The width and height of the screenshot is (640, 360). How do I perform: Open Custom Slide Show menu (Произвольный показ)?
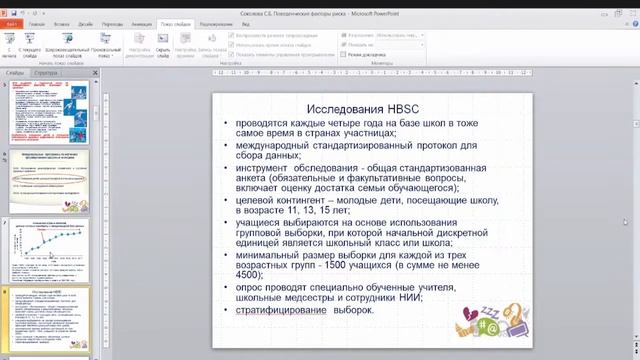106,45
